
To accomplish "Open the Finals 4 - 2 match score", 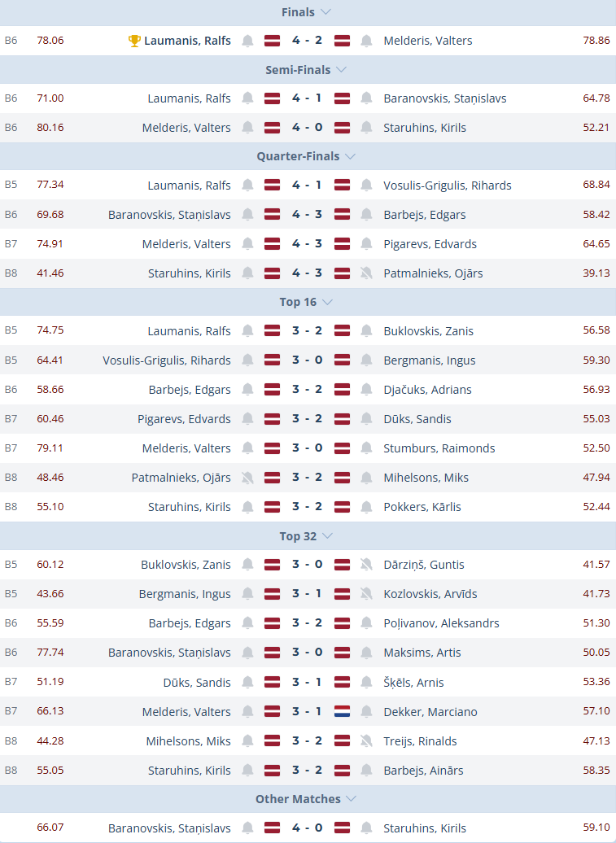I will pos(307,41).
